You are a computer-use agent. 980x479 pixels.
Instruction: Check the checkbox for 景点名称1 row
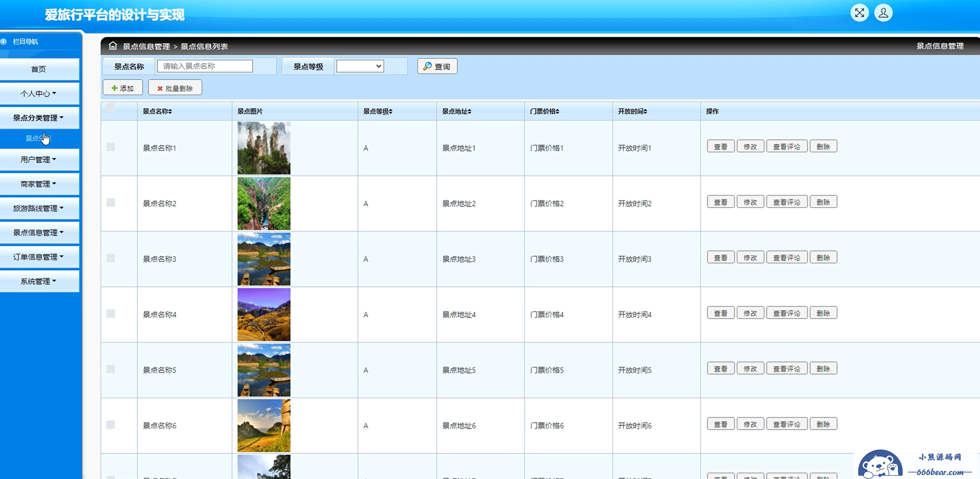(x=110, y=147)
